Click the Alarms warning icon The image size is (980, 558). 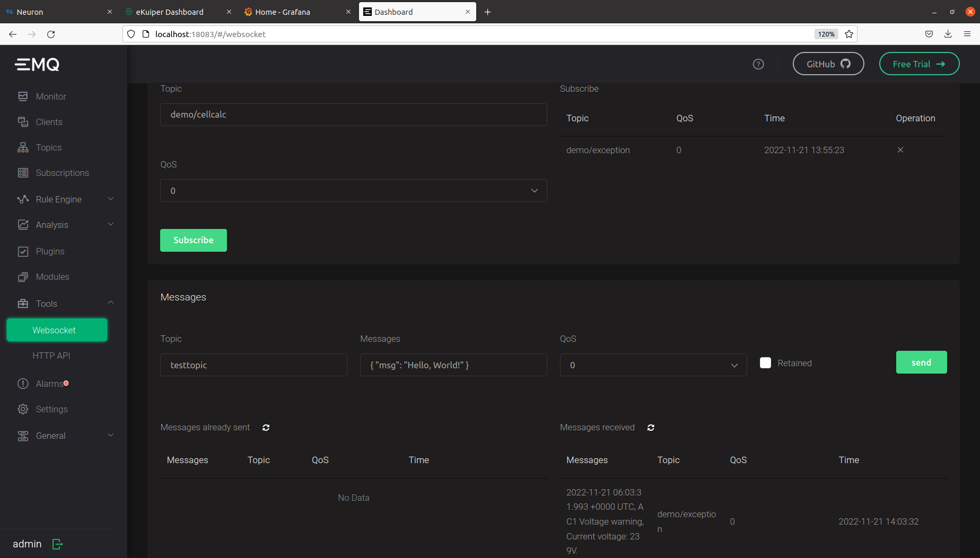click(x=23, y=384)
